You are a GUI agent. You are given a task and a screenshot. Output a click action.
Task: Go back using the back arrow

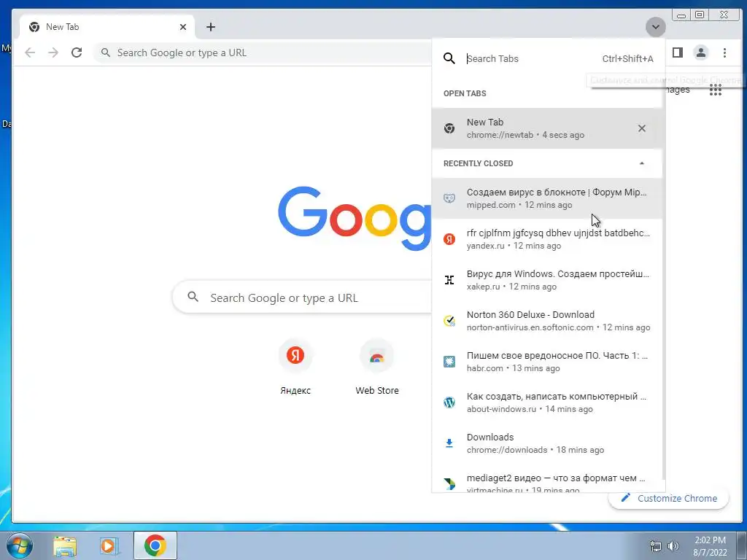click(x=30, y=52)
